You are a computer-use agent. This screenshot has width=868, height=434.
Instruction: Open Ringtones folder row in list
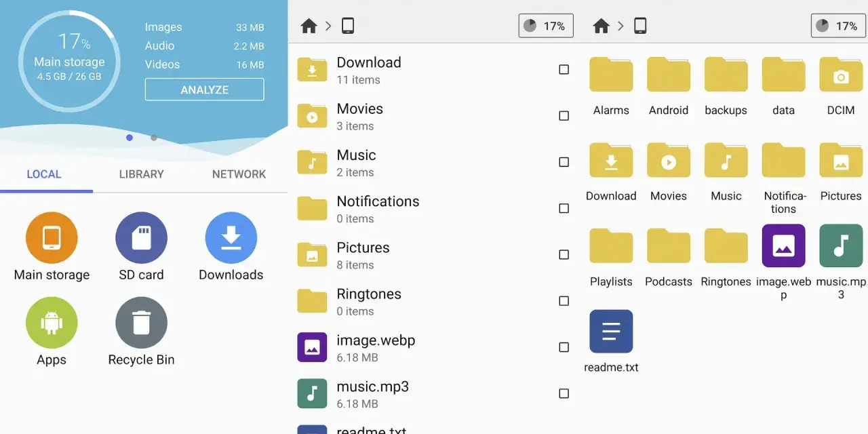(434, 301)
